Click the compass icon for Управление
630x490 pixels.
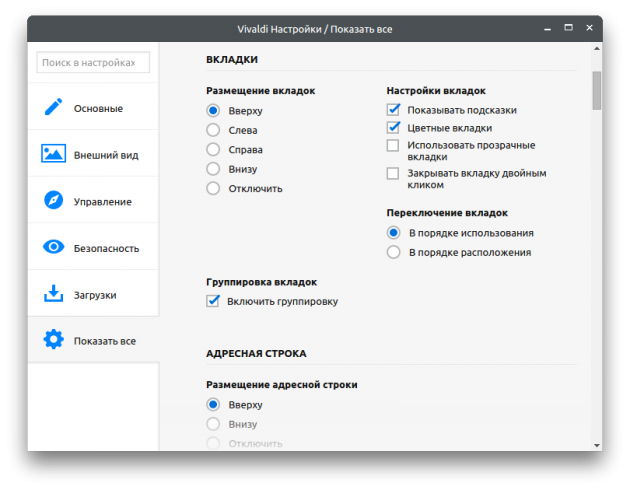tap(53, 200)
